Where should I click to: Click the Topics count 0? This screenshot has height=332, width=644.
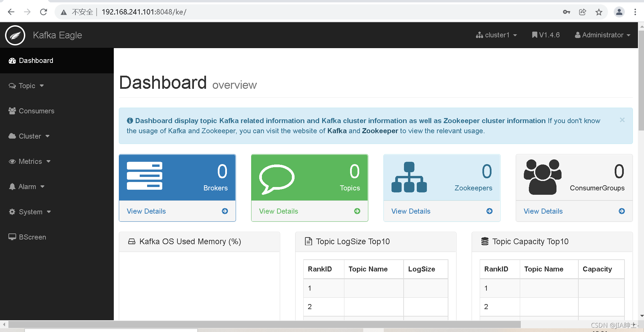[x=354, y=172]
